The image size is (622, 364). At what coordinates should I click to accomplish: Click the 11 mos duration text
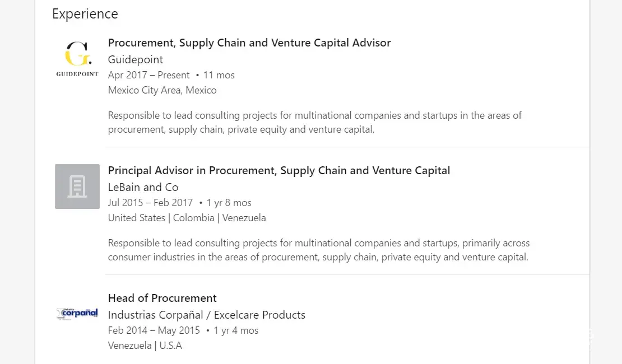pos(219,75)
